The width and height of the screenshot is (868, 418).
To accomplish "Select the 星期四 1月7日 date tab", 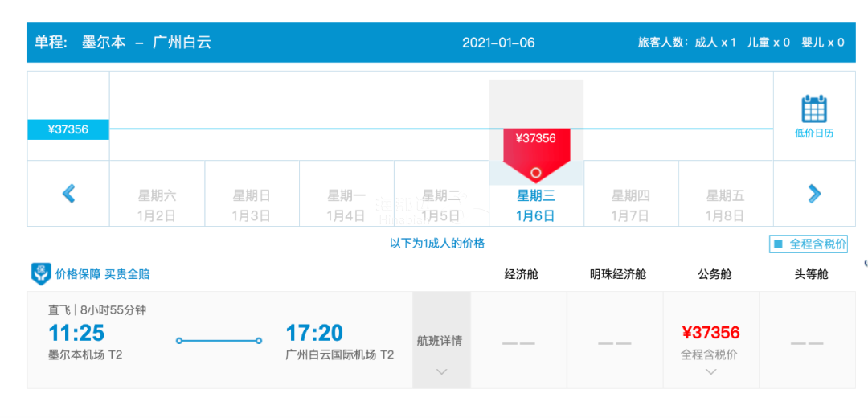I will pyautogui.click(x=631, y=205).
